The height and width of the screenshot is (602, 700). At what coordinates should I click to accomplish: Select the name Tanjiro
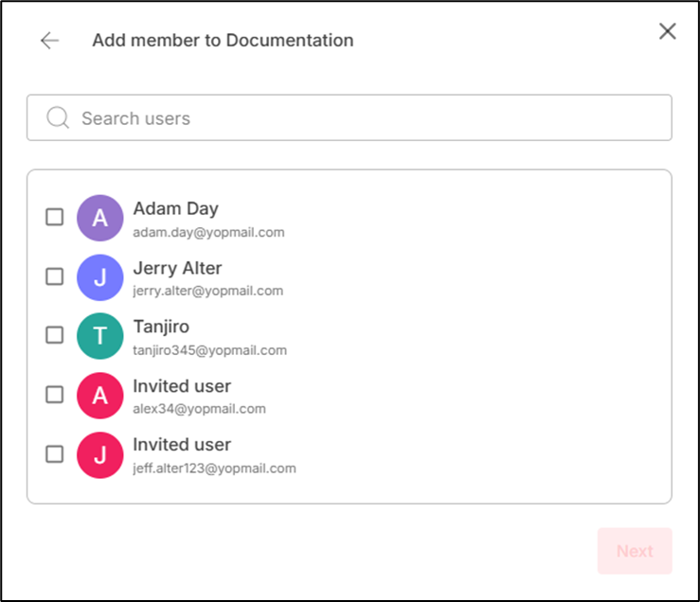(x=161, y=327)
